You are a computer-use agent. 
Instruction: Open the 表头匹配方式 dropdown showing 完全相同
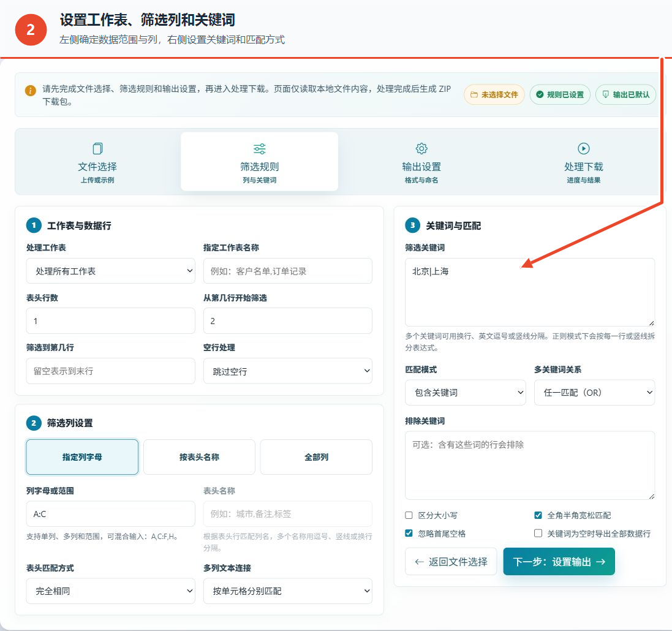pyautogui.click(x=111, y=591)
